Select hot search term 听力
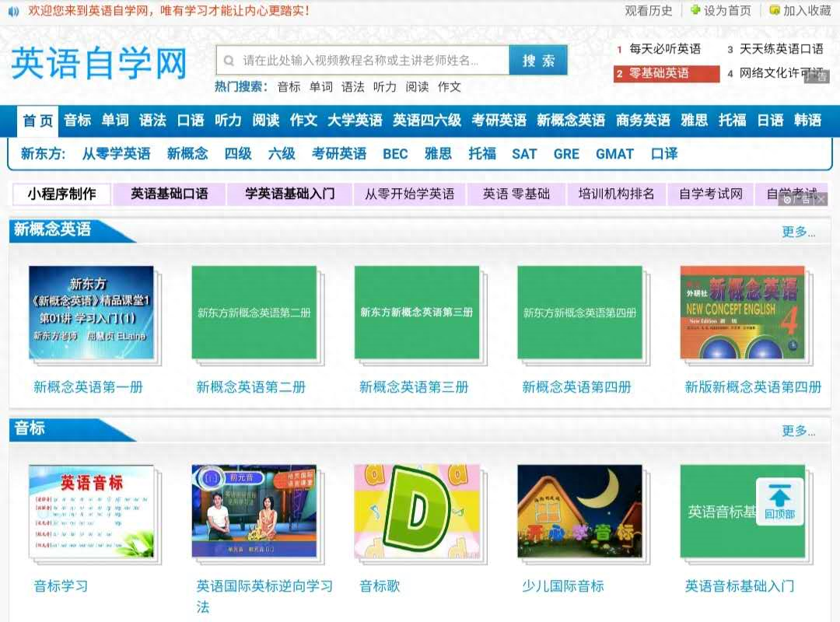This screenshot has height=622, width=840. pyautogui.click(x=385, y=87)
